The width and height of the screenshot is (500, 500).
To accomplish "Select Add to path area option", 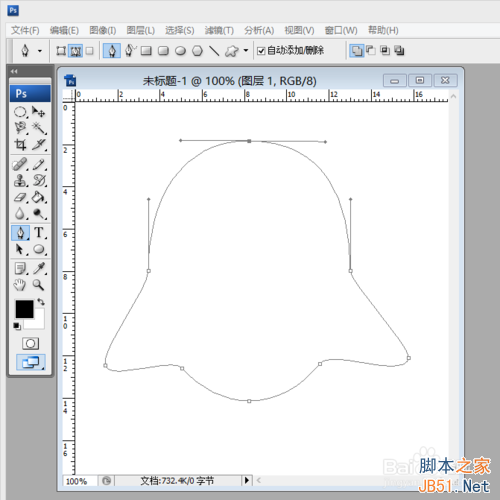I will (357, 51).
